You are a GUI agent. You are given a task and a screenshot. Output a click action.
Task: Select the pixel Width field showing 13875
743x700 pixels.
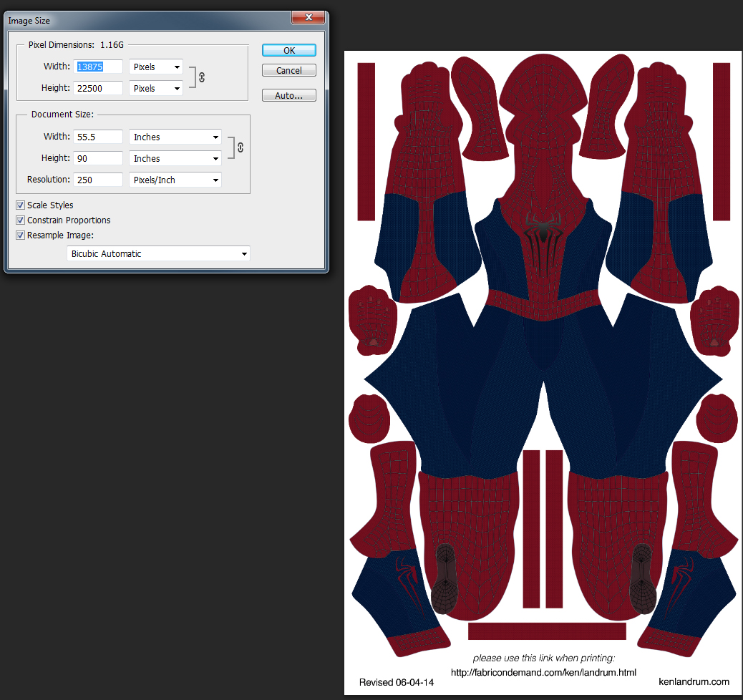(x=98, y=67)
